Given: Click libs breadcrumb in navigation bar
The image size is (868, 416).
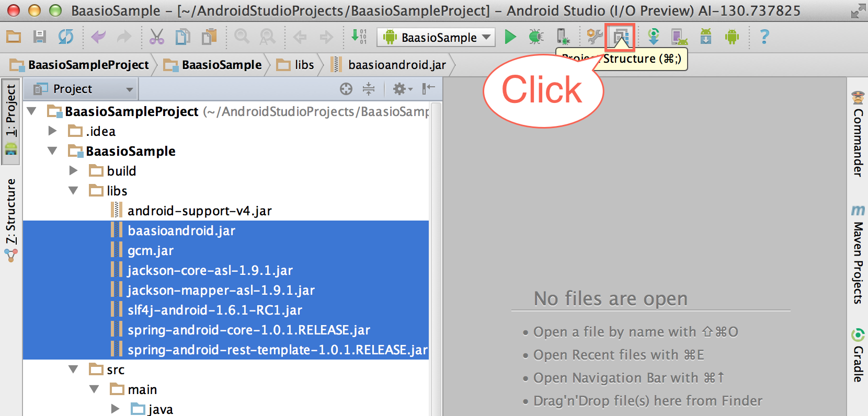Looking at the screenshot, I should (x=295, y=65).
